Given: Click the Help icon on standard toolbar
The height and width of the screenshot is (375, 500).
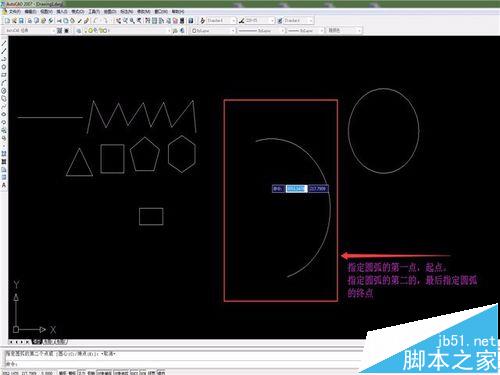Looking at the screenshot, I should tap(191, 21).
